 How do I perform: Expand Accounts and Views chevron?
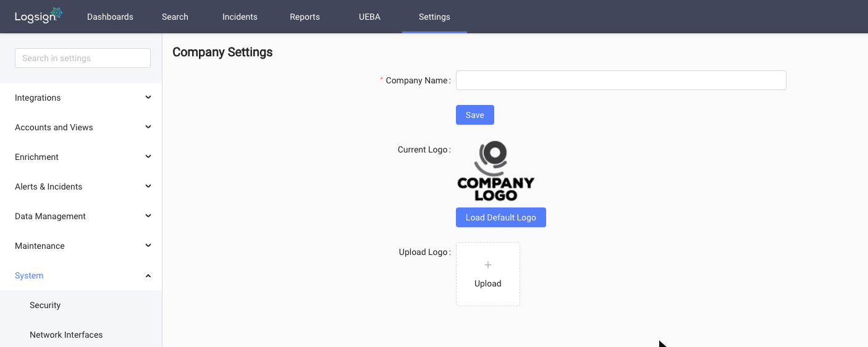pyautogui.click(x=148, y=127)
